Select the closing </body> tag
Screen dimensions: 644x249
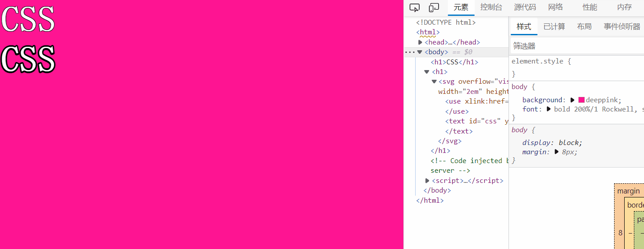[x=437, y=190]
